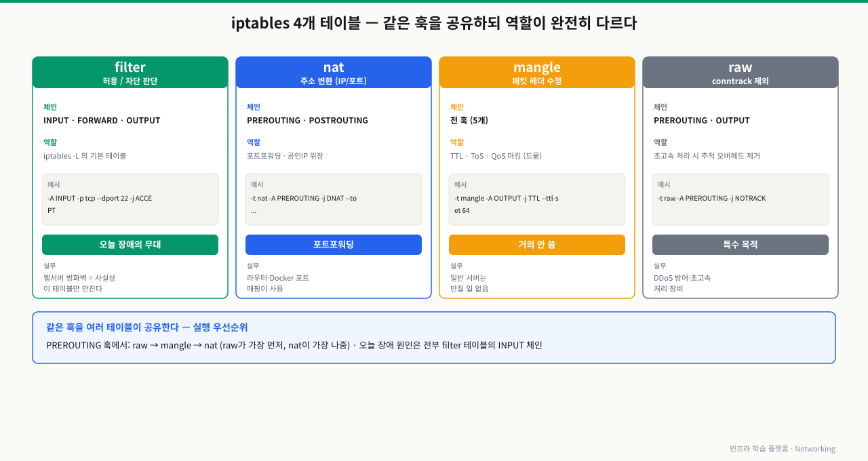Click the green '오늘 장애의 무대' button
Screen dimensions: 868x461
pos(130,245)
